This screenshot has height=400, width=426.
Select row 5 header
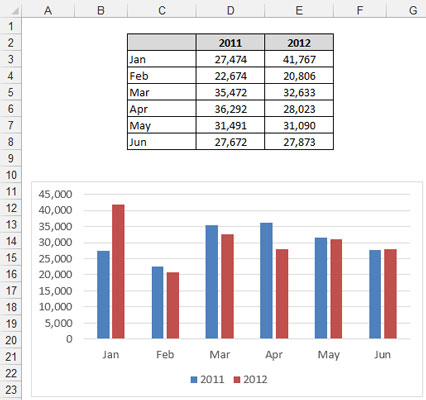tap(11, 92)
